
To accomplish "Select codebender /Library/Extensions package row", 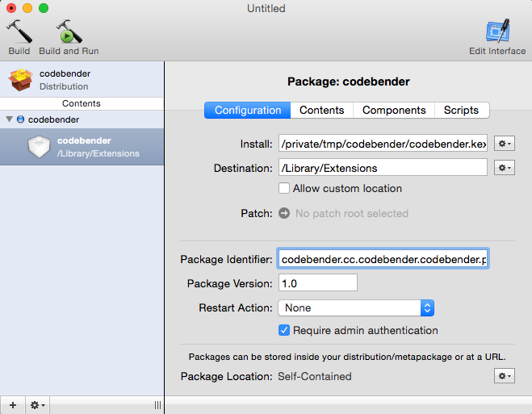I will [x=82, y=147].
